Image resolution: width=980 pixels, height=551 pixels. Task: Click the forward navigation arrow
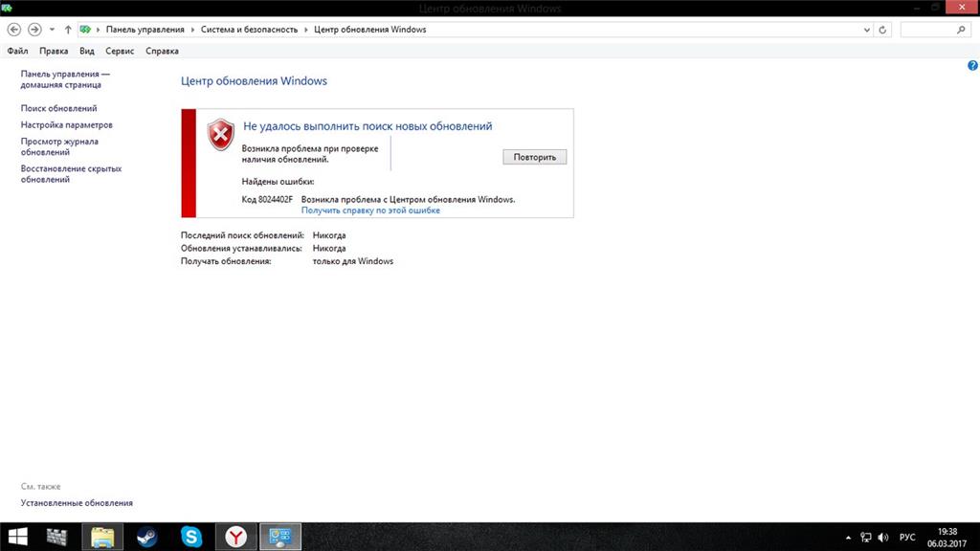coord(34,30)
